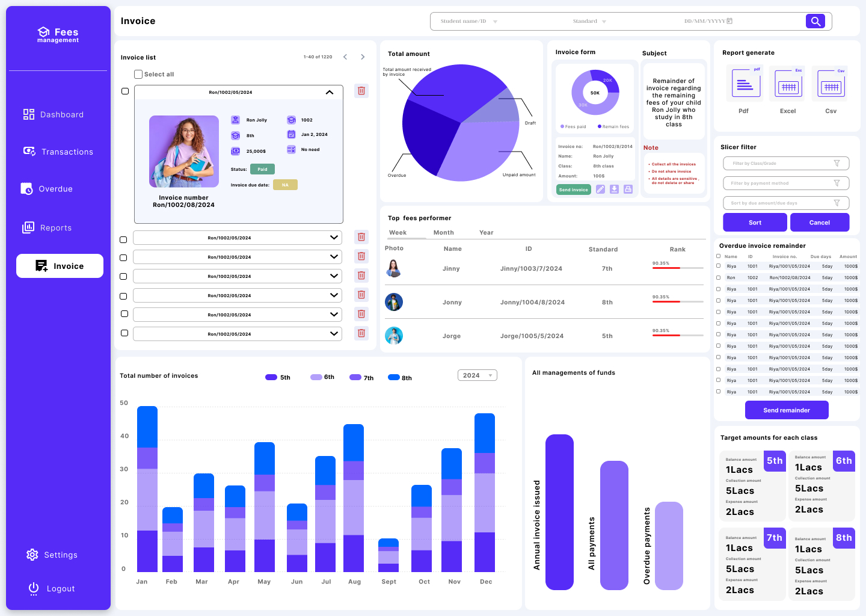Click Jinny's profile photo
This screenshot has width=866, height=616.
(394, 268)
